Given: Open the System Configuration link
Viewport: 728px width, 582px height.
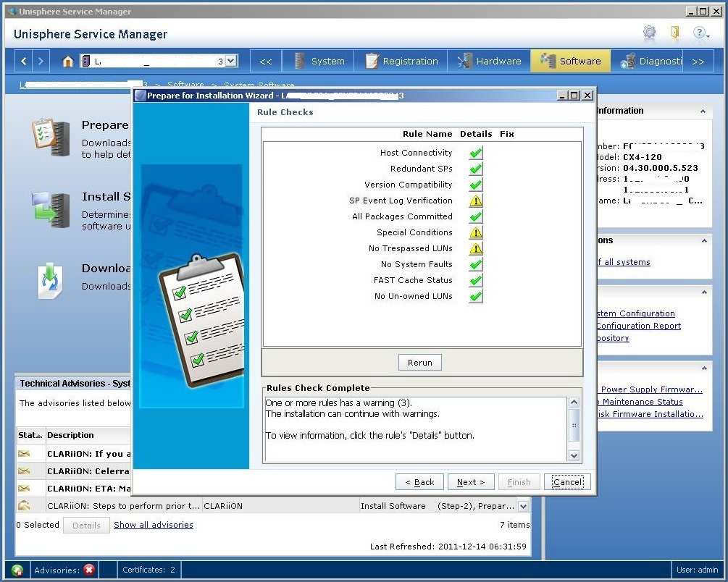Looking at the screenshot, I should (x=636, y=313).
